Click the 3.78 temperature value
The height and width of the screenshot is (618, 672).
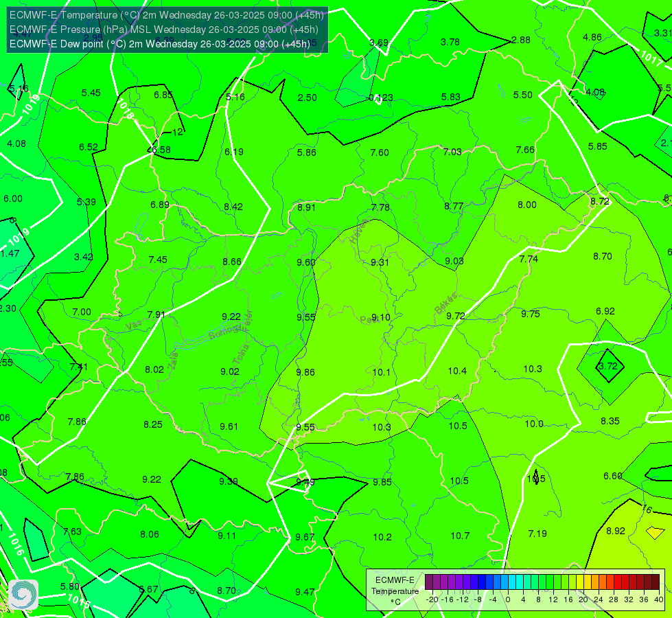pyautogui.click(x=450, y=42)
